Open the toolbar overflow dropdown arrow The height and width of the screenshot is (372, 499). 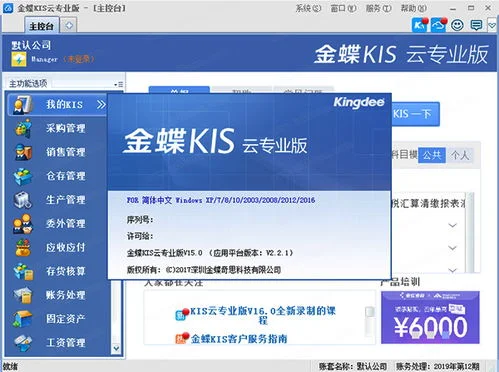pos(492,25)
